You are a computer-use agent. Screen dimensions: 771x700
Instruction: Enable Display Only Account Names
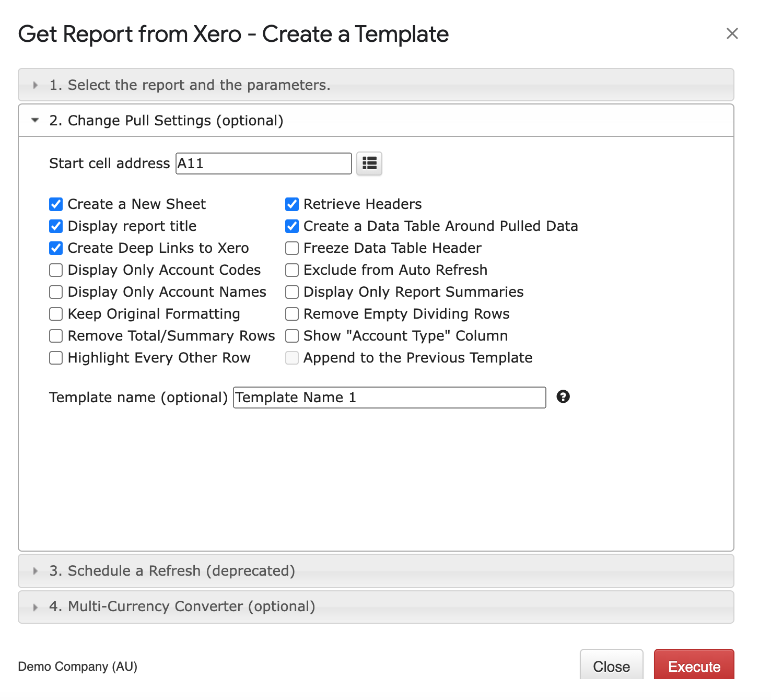click(56, 292)
